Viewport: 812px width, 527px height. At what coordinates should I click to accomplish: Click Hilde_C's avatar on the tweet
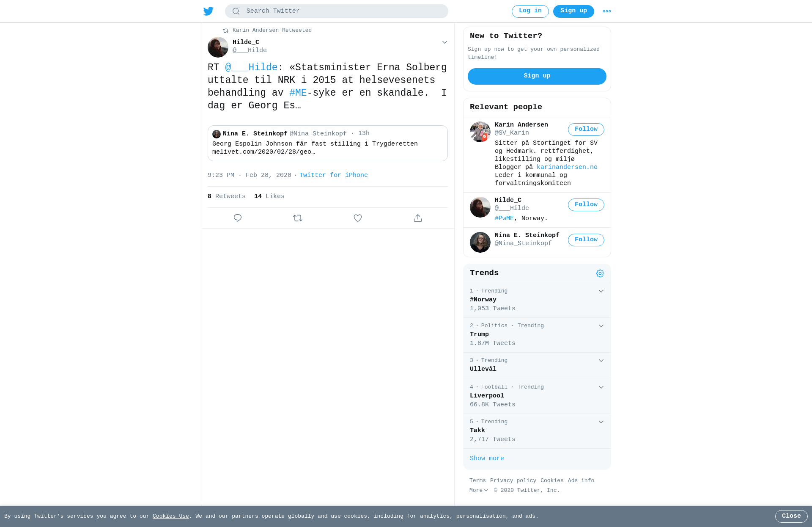(x=218, y=47)
